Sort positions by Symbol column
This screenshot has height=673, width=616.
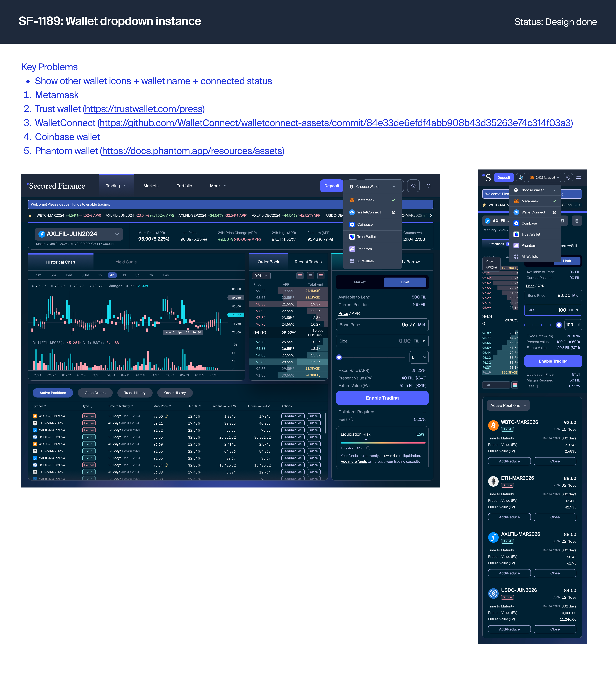click(39, 406)
